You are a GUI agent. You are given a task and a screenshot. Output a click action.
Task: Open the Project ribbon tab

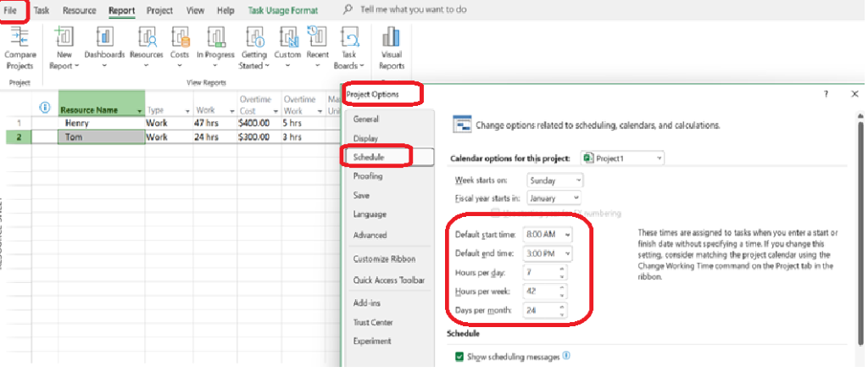[160, 10]
